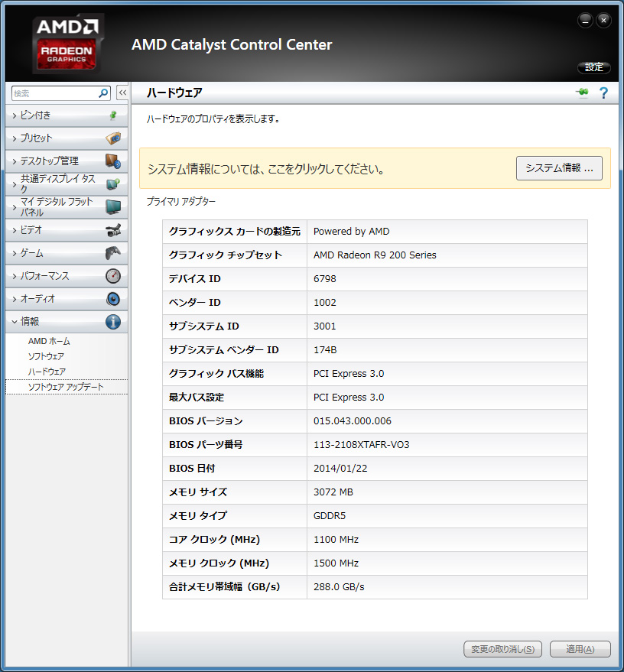Open help with question mark icon
The image size is (624, 672).
pyautogui.click(x=603, y=93)
